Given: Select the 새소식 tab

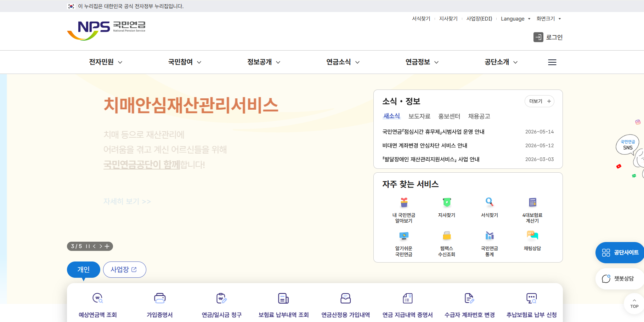Looking at the screenshot, I should point(391,116).
